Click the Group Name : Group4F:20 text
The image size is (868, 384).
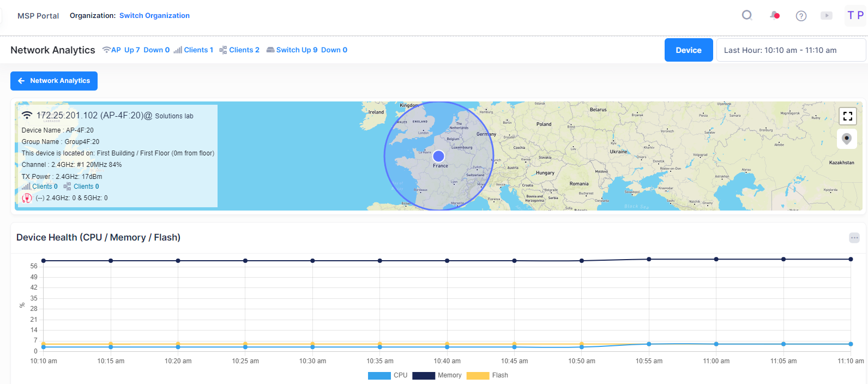[61, 142]
